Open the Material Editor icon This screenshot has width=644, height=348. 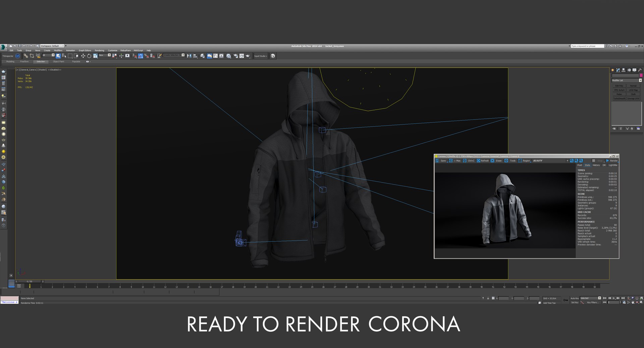[x=228, y=56]
